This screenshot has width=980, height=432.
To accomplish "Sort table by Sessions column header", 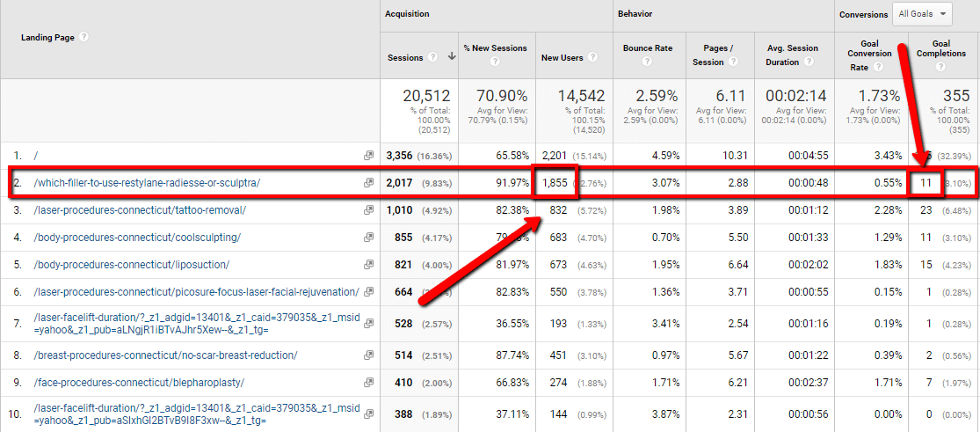I will [x=405, y=57].
